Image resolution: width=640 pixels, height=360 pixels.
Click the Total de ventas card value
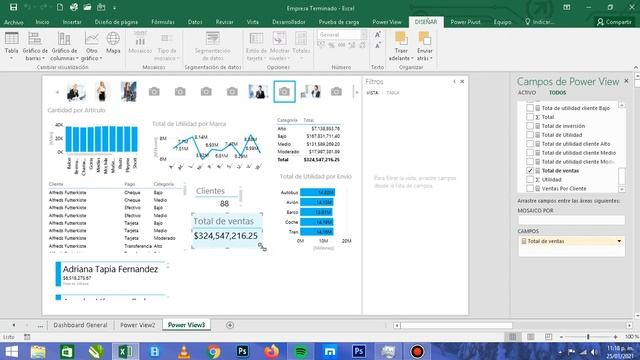coord(226,236)
